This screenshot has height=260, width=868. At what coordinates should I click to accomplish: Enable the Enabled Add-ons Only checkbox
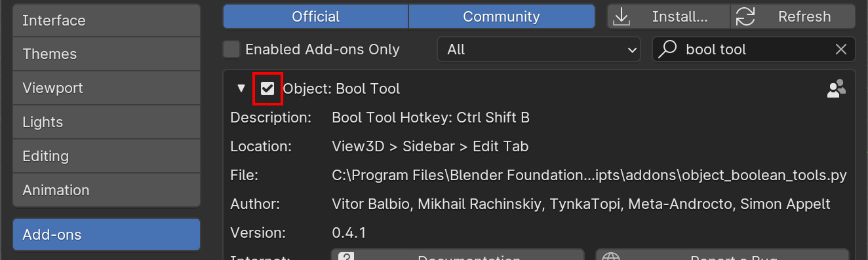tap(231, 49)
